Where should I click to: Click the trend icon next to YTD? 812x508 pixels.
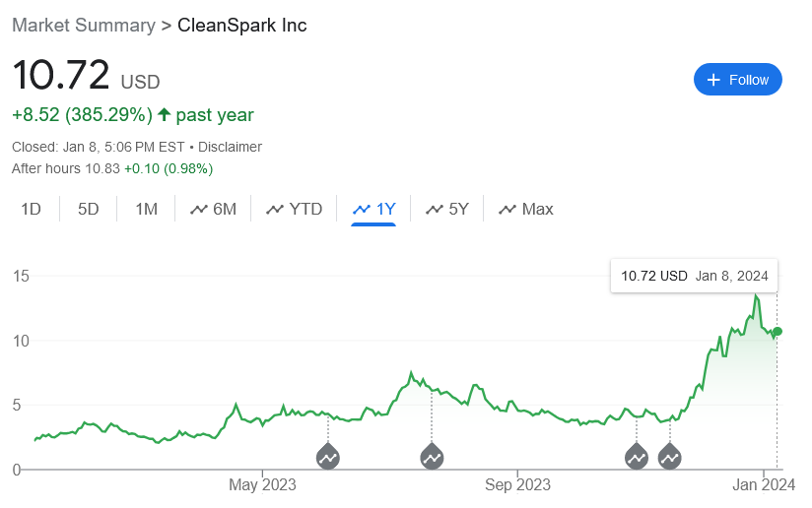click(275, 210)
